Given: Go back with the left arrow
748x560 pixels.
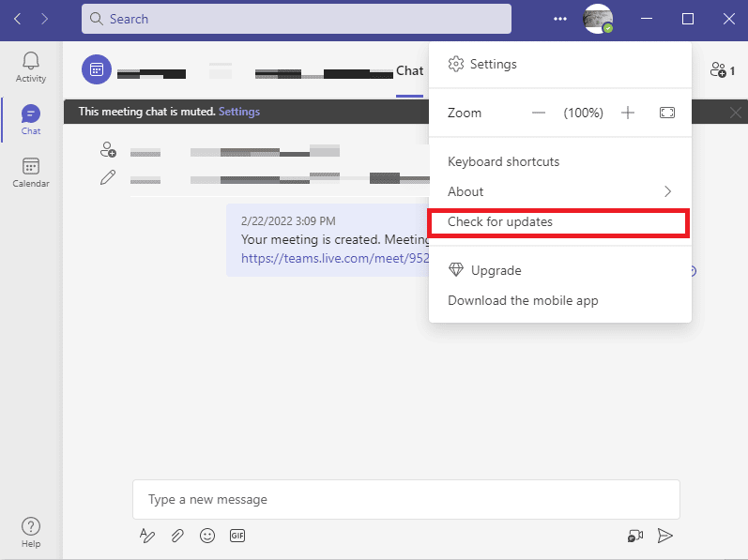Looking at the screenshot, I should (18, 19).
